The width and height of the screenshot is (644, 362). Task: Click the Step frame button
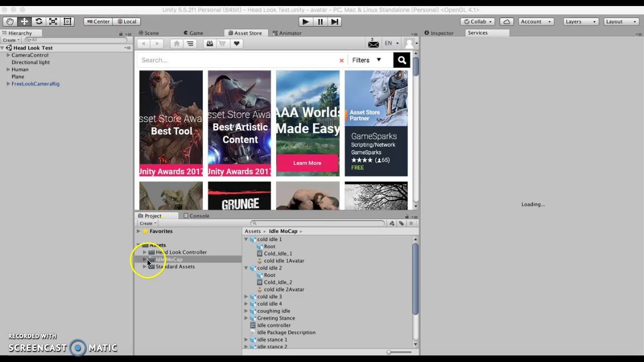coord(335,22)
